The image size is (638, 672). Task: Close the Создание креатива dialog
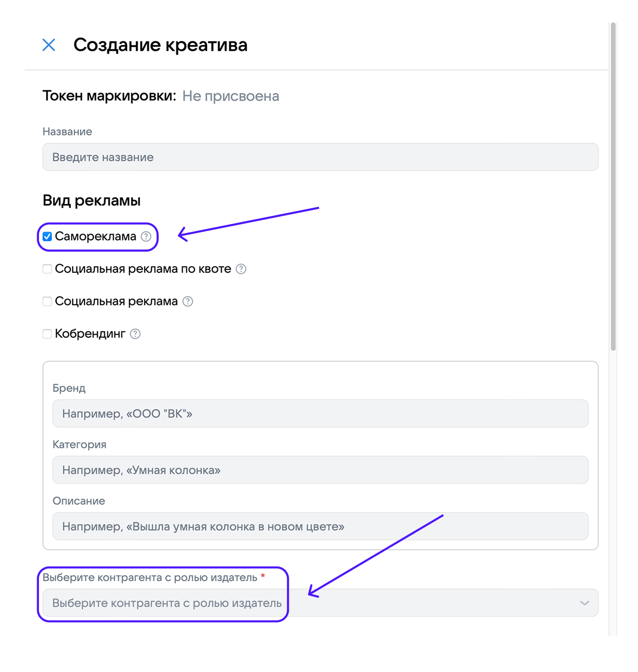pos(49,45)
